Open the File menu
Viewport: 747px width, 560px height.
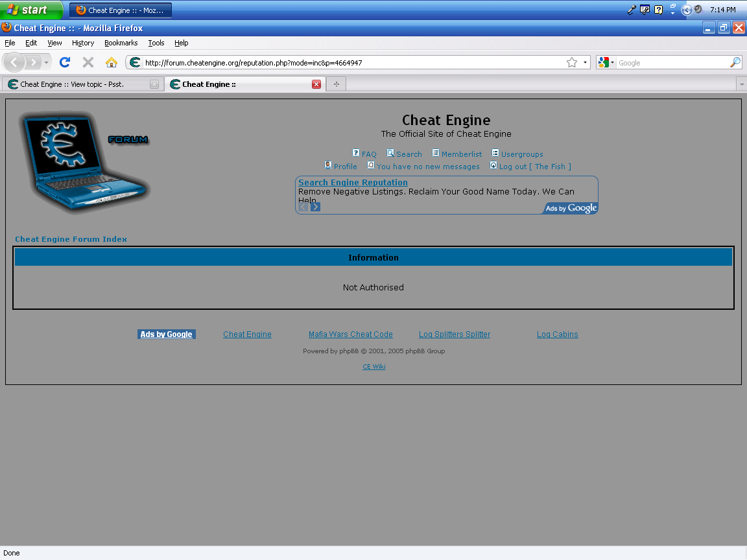coord(10,43)
